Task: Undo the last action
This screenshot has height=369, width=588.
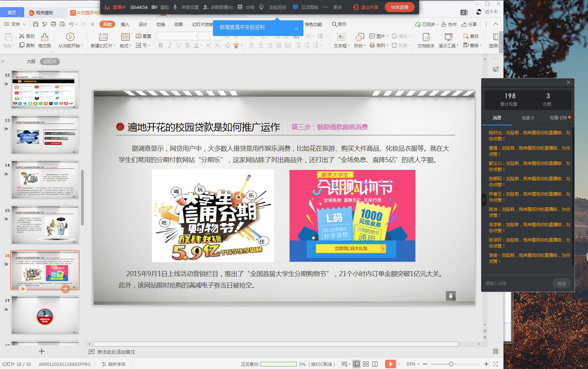Action: [x=72, y=24]
